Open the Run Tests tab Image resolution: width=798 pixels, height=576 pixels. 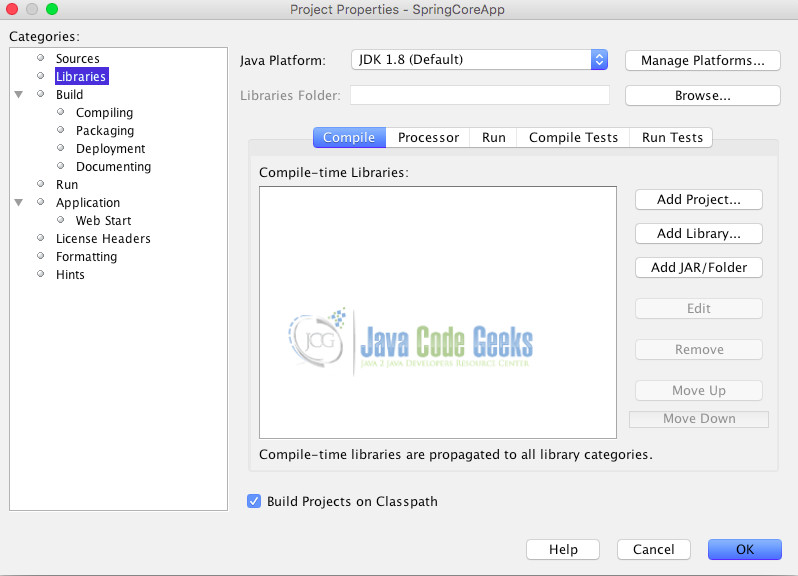(672, 137)
